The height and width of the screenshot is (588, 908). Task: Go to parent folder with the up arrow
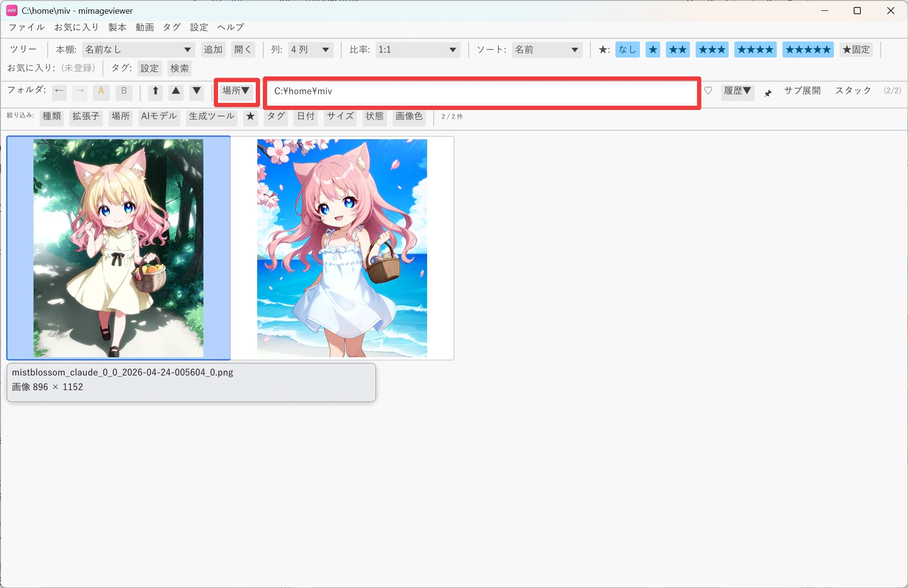tap(155, 91)
